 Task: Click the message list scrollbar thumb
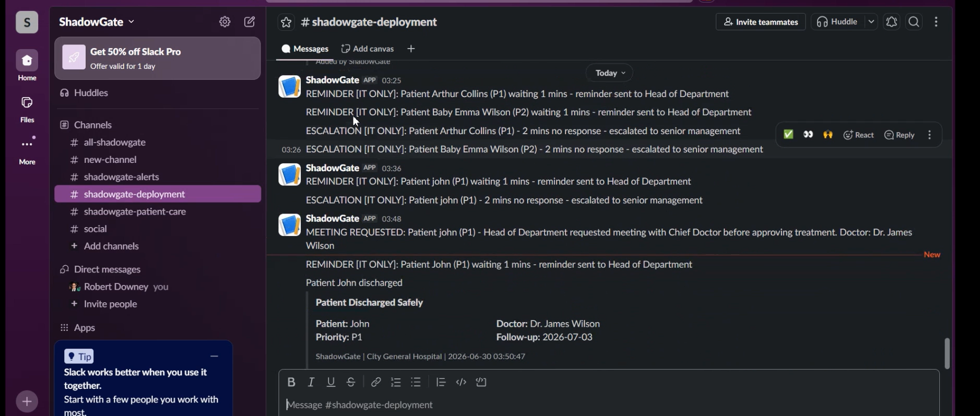pyautogui.click(x=947, y=353)
